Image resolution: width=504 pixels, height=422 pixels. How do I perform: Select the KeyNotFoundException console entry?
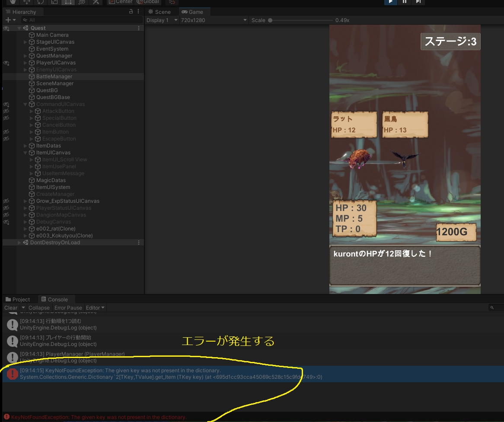253,374
